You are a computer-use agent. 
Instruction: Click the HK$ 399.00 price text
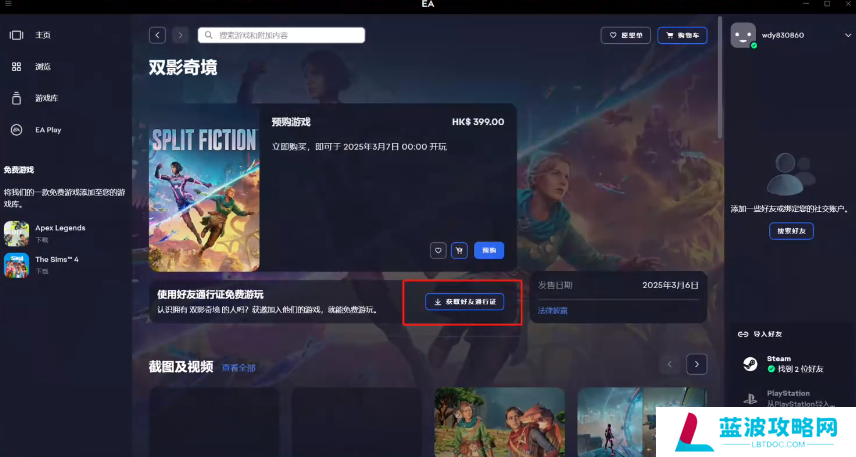478,122
